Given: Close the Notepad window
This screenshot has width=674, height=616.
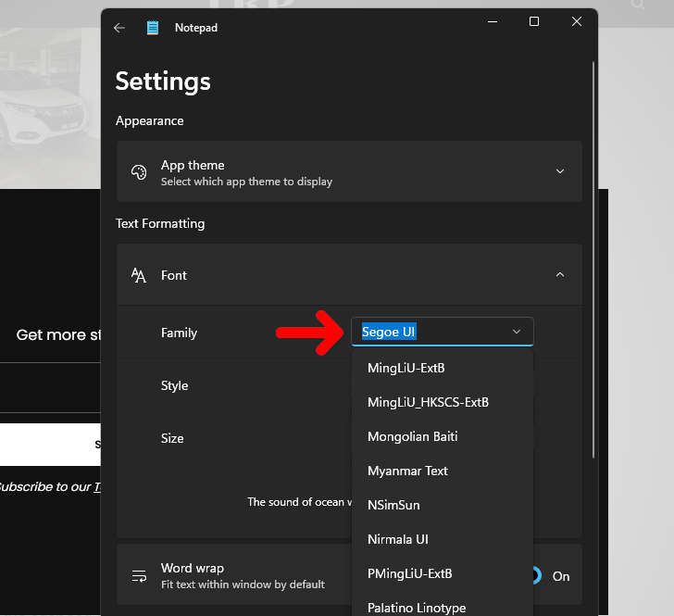Looking at the screenshot, I should coord(577,21).
